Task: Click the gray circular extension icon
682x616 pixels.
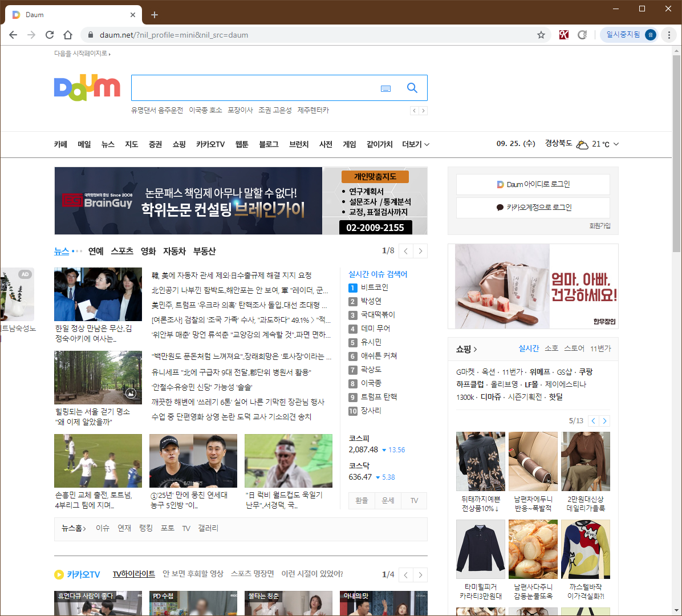Action: pyautogui.click(x=582, y=35)
